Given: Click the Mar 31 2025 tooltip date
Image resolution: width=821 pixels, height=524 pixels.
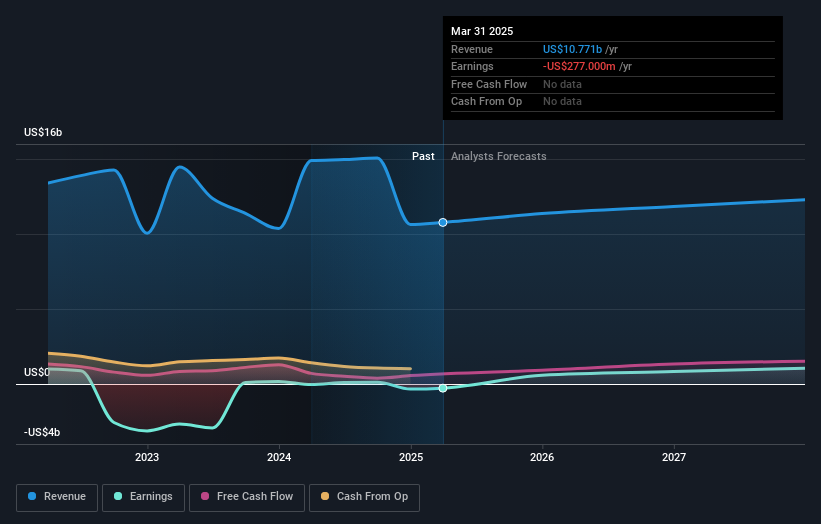Looking at the screenshot, I should coord(482,31).
